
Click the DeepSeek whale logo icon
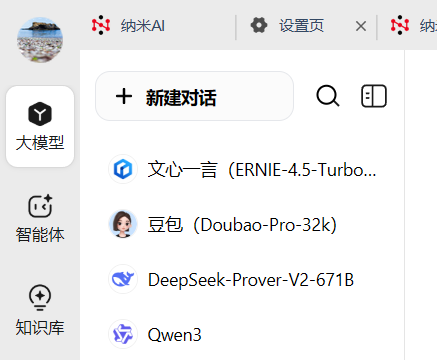coord(123,279)
